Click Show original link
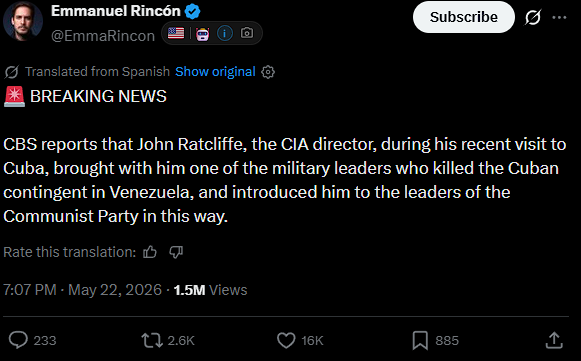Screen dimensions: 581x361 pos(215,72)
